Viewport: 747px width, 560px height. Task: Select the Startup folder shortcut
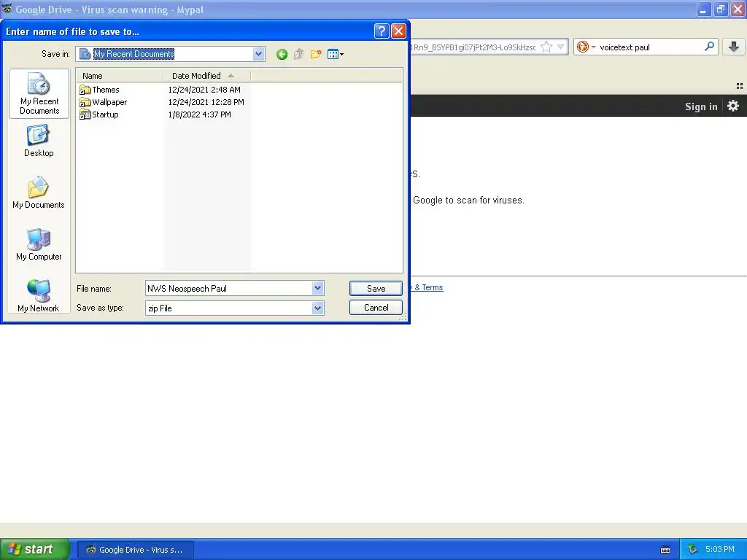tap(98, 114)
